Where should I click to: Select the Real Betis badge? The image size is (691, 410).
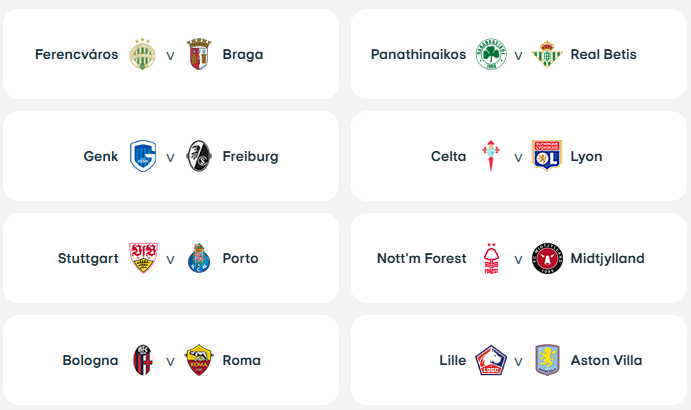tap(547, 54)
